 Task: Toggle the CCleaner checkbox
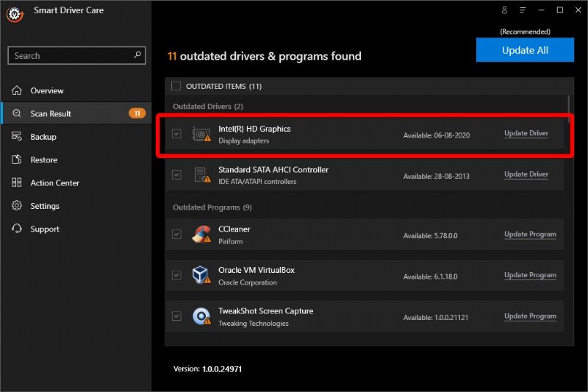point(176,235)
